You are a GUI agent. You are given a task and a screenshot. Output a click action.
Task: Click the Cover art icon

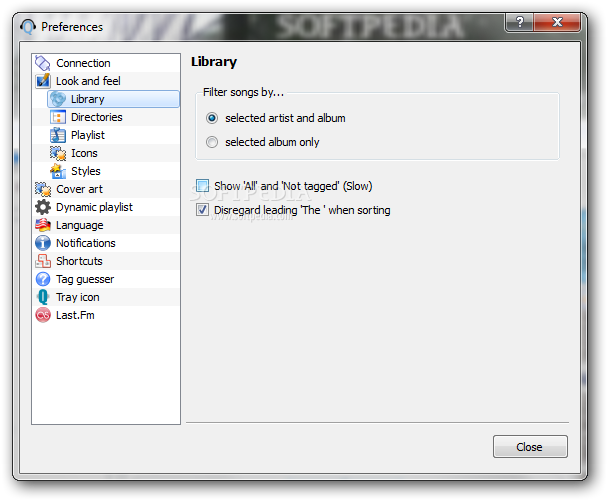coord(43,189)
